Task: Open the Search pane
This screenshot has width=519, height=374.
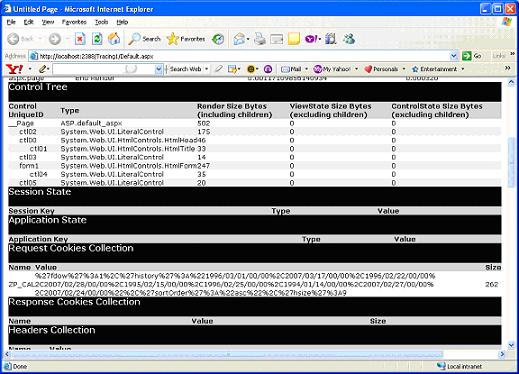Action: coord(144,39)
